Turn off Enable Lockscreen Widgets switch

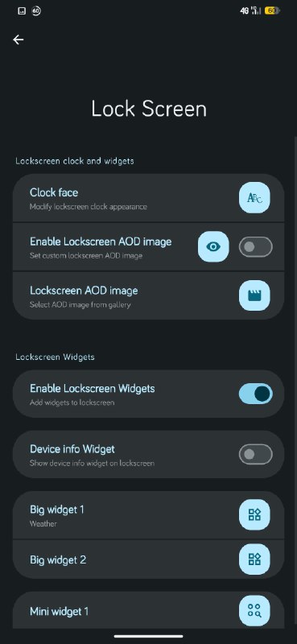coord(255,394)
